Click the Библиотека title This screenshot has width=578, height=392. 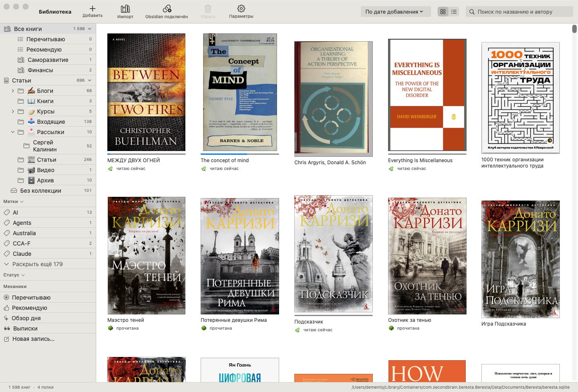[55, 12]
